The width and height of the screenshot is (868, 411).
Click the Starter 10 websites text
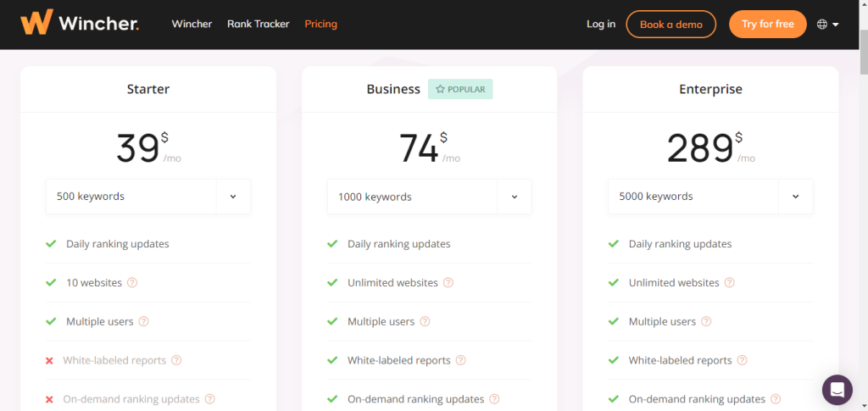coord(94,283)
